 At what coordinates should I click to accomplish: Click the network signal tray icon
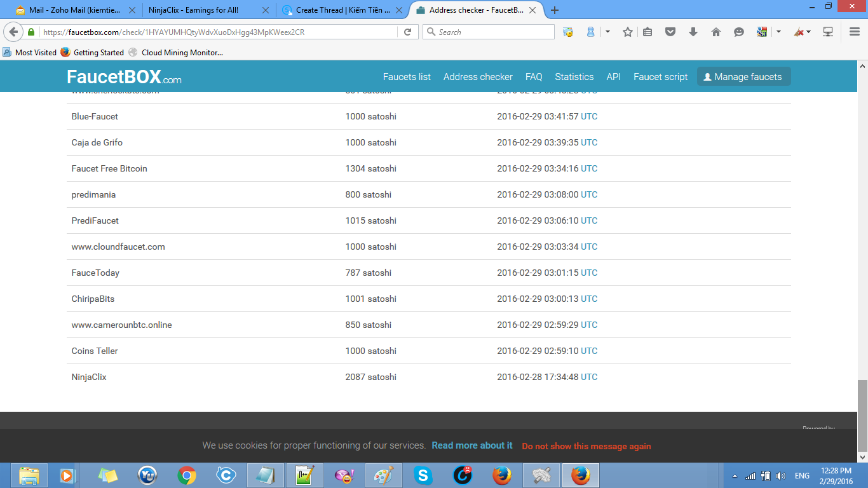(x=750, y=476)
